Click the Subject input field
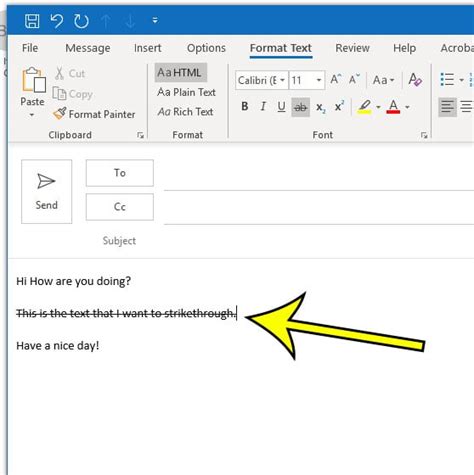Viewport: 474px width, 475px height. pos(318,241)
